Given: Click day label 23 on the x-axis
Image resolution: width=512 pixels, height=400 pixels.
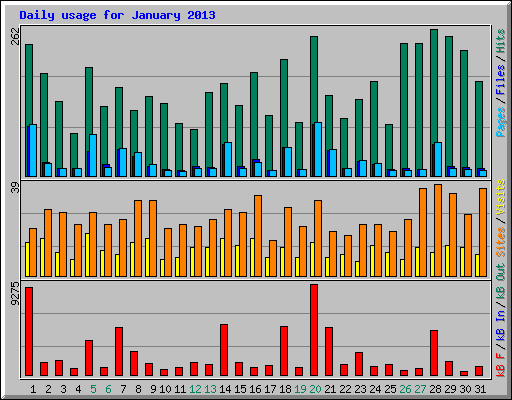Looking at the screenshot, I should click(360, 389).
